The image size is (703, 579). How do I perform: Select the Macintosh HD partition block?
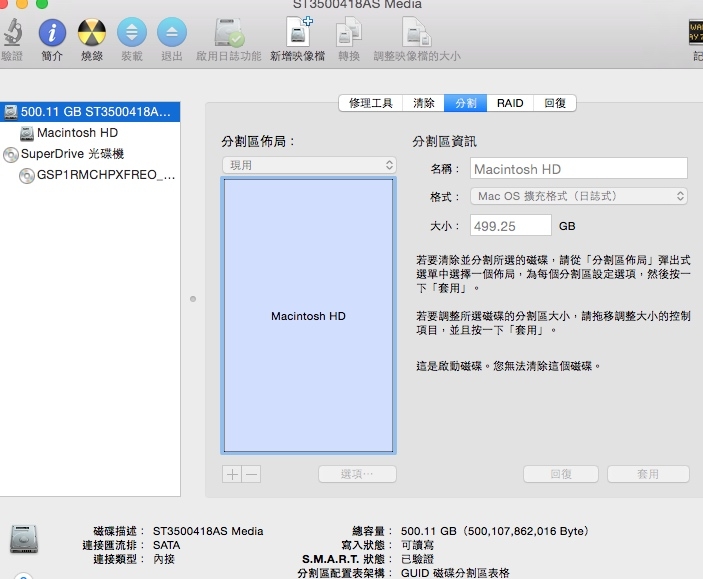click(308, 316)
